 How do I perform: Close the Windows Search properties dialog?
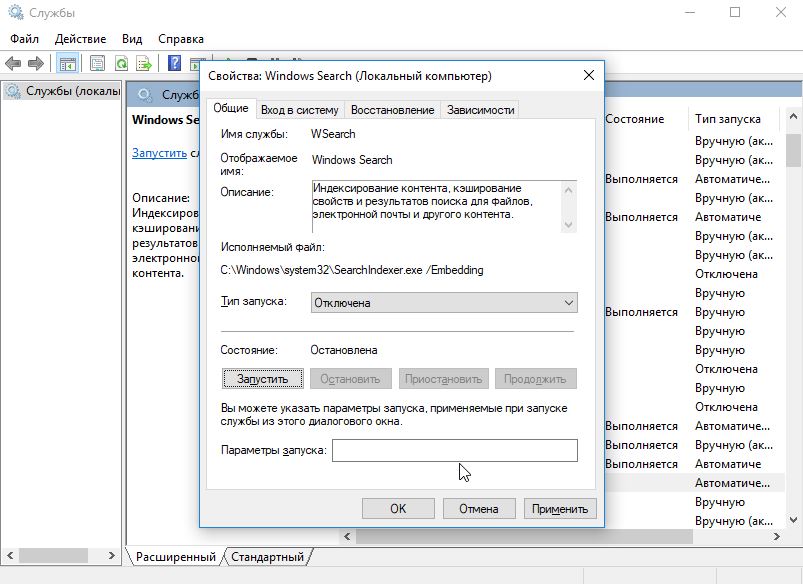[589, 76]
